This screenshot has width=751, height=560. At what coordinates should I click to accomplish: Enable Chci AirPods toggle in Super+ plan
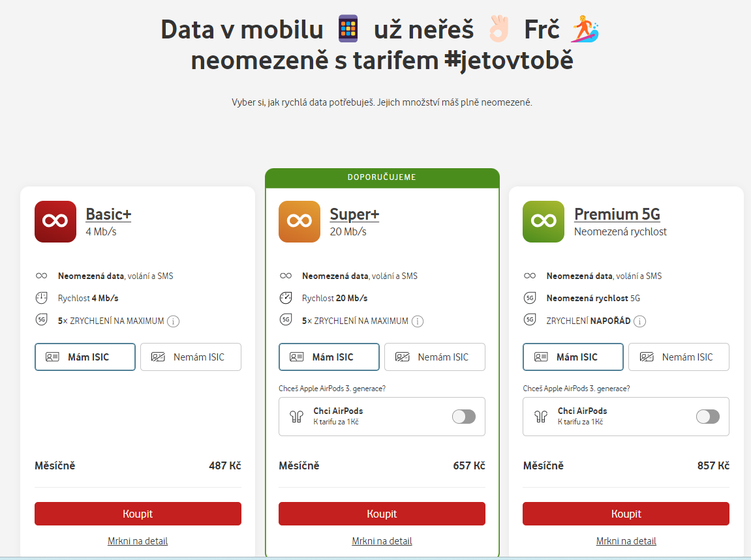[464, 417]
